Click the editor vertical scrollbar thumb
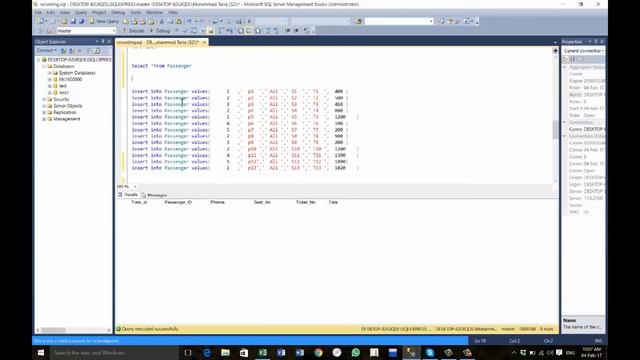This screenshot has height=360, width=640. click(556, 129)
